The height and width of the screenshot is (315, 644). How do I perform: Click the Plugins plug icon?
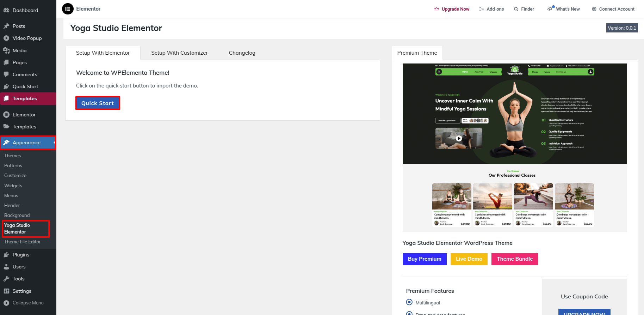[x=6, y=255]
